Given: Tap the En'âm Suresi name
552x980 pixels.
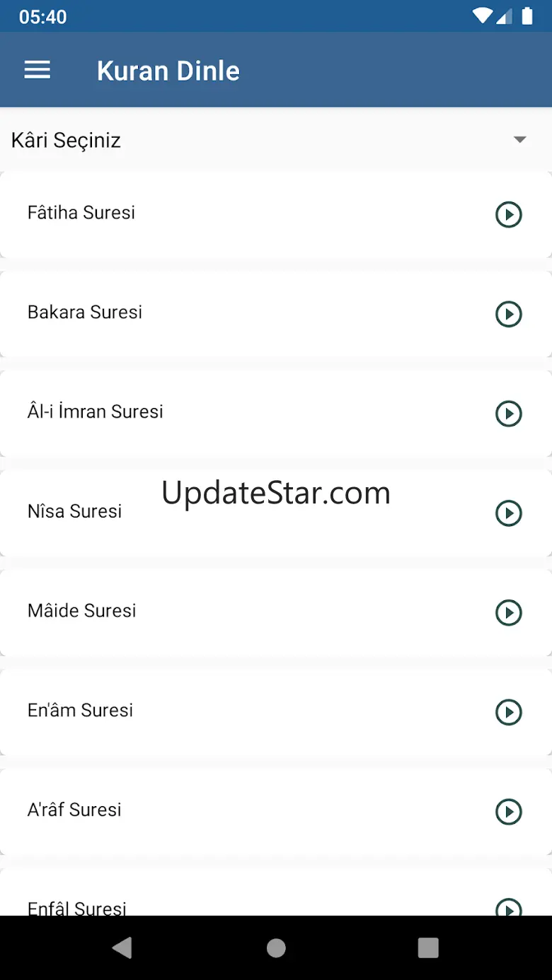Looking at the screenshot, I should [x=81, y=711].
